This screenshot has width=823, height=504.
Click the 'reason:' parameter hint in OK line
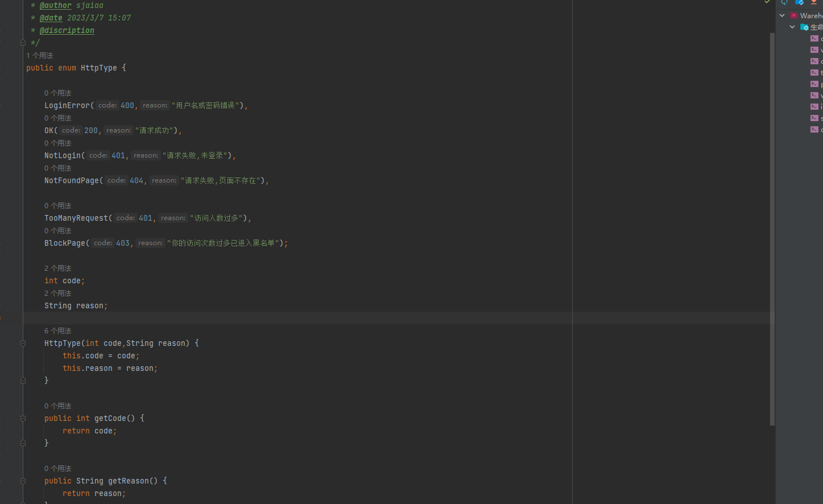(x=118, y=130)
